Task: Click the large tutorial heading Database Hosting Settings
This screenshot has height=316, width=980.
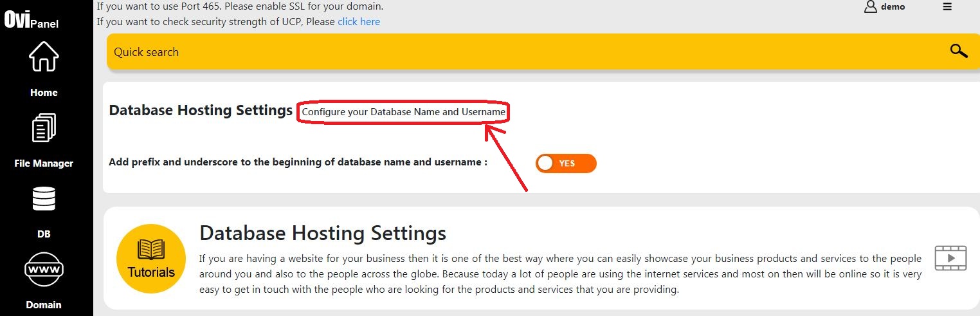Action: click(323, 233)
